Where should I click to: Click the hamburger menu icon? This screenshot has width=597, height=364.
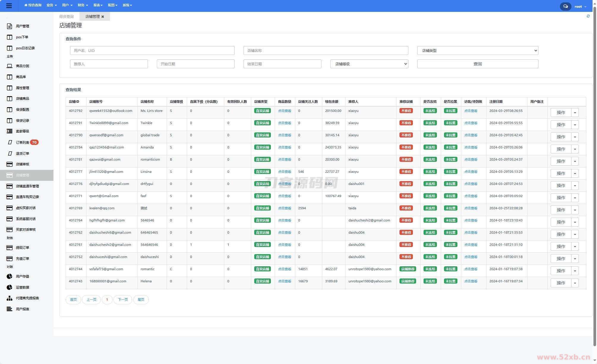click(x=9, y=6)
